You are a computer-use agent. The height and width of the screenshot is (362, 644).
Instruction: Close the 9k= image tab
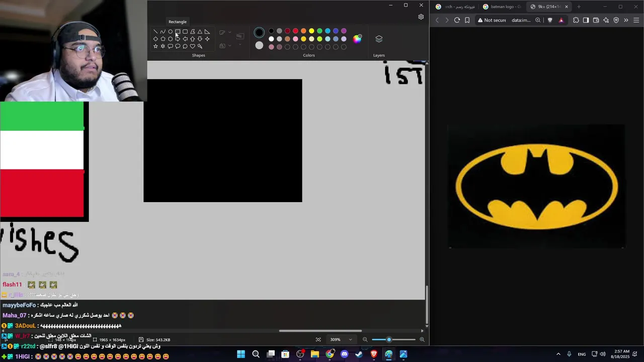click(x=567, y=7)
